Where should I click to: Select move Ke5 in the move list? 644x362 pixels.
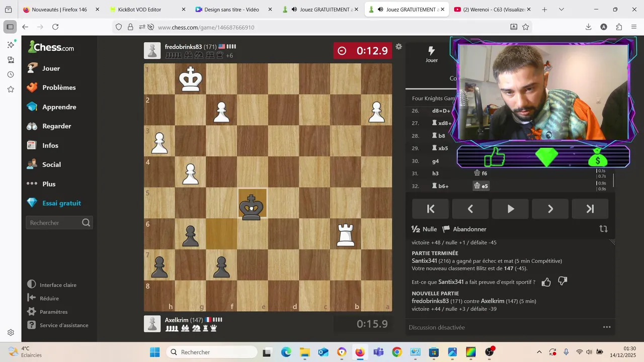click(x=481, y=186)
